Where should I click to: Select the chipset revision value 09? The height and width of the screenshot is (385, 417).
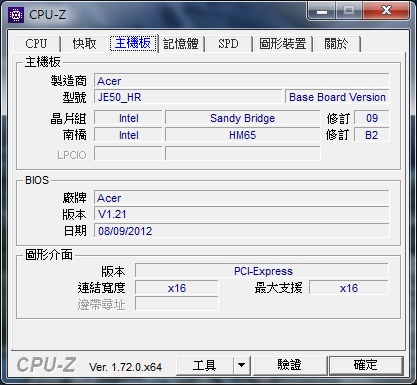pyautogui.click(x=372, y=118)
